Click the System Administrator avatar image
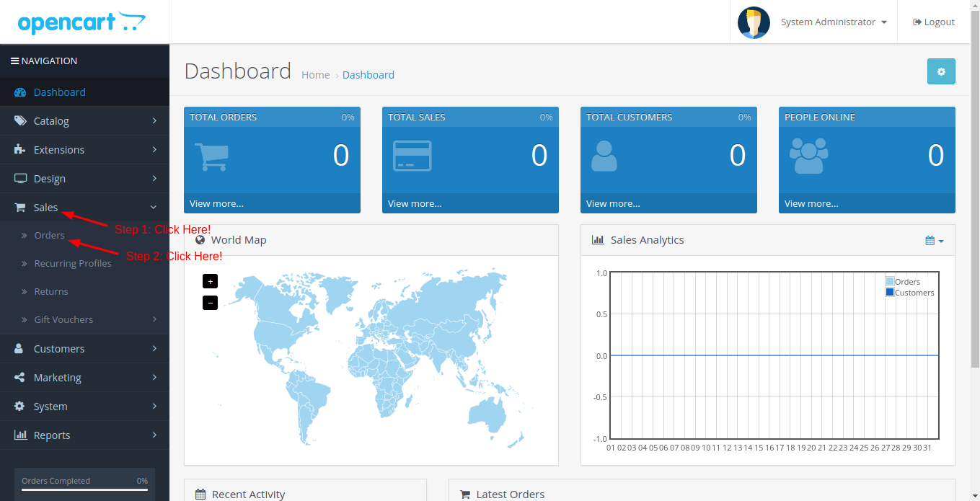The image size is (980, 501). pos(754,22)
